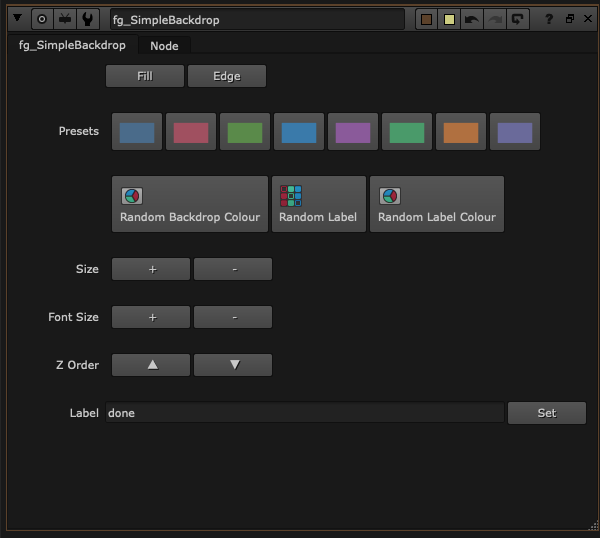Select the orange preset swatch

pos(461,132)
